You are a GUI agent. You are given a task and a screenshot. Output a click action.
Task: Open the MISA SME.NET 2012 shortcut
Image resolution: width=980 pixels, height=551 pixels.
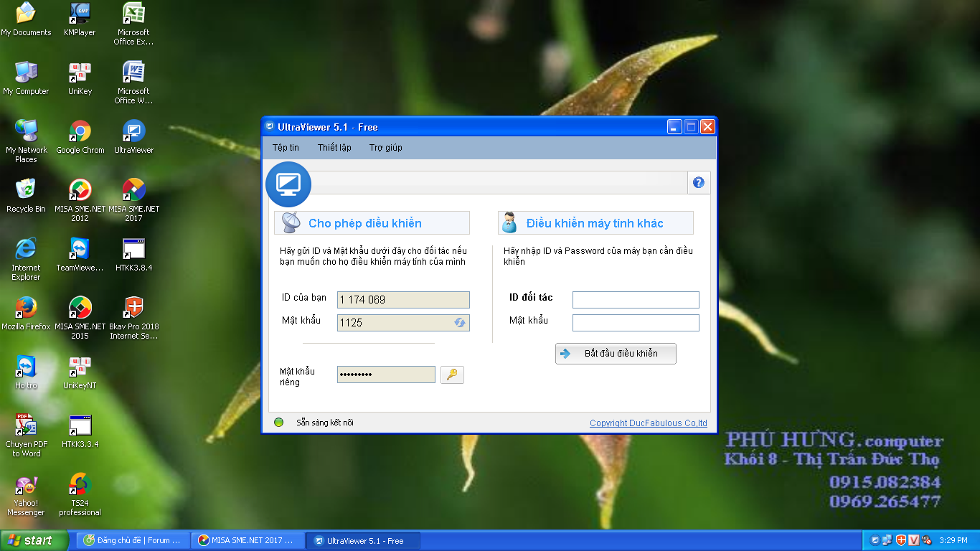pyautogui.click(x=80, y=200)
